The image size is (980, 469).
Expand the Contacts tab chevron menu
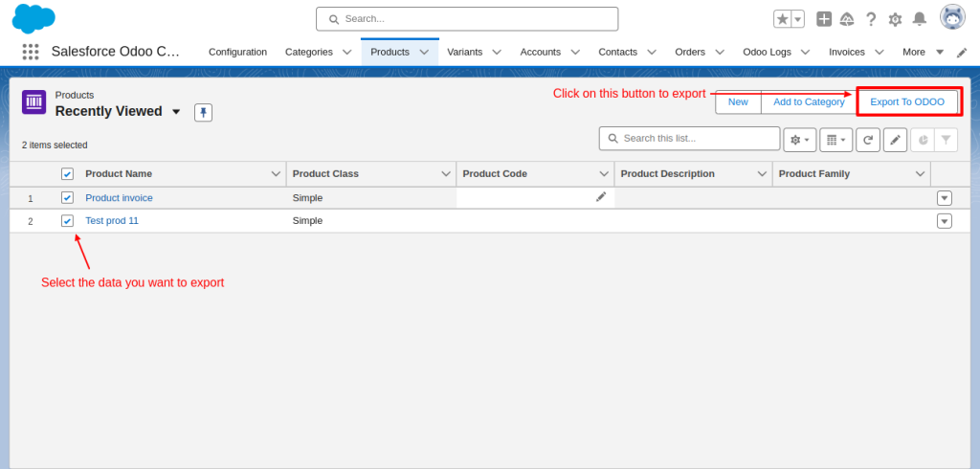coord(651,52)
